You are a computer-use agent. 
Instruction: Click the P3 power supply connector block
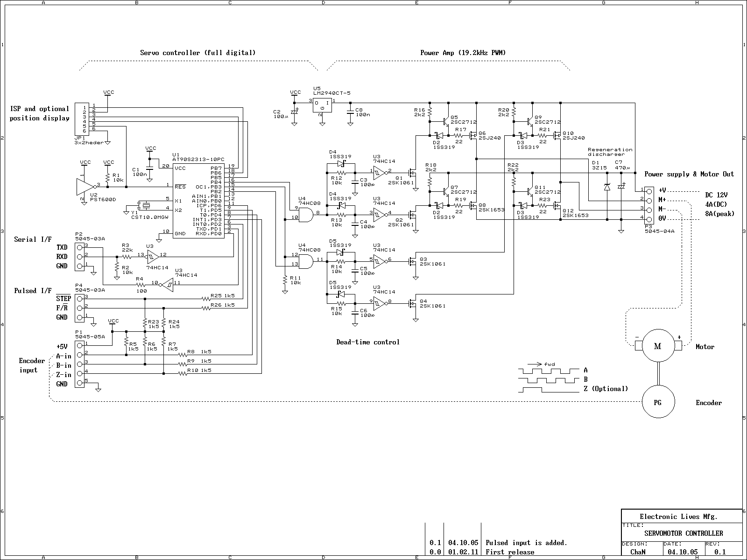click(649, 204)
